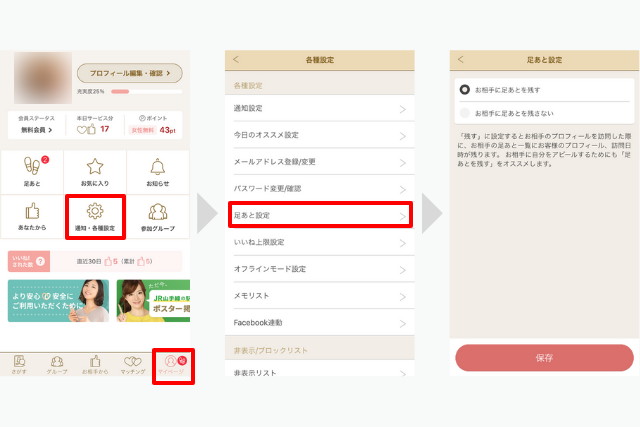Open 無料会員 member status link
The width and height of the screenshot is (640, 427).
pyautogui.click(x=36, y=130)
